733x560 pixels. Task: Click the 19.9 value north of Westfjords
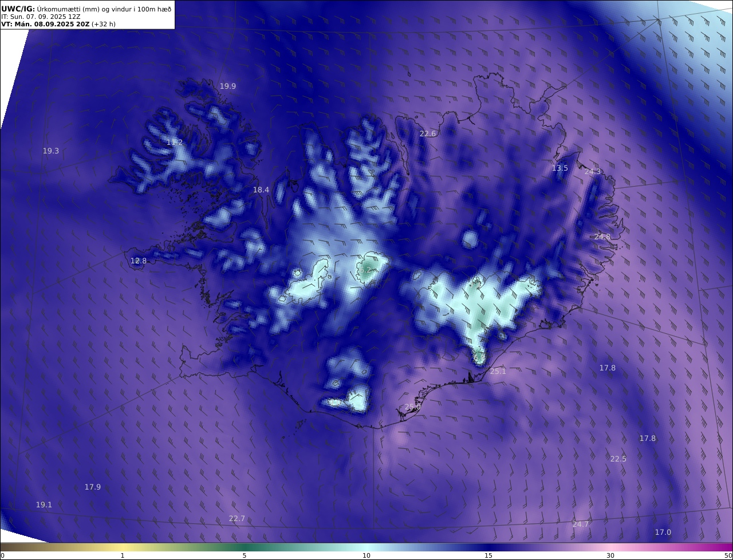[228, 86]
